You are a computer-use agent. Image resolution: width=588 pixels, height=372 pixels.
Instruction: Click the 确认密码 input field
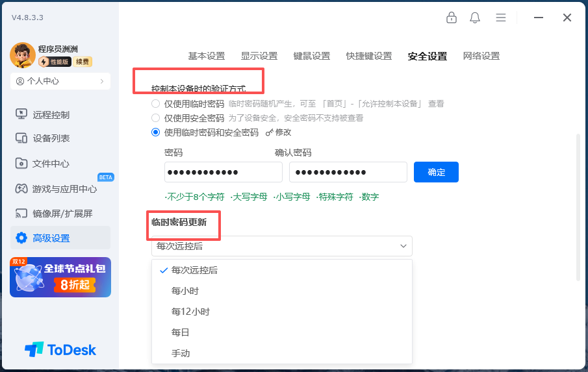(348, 172)
